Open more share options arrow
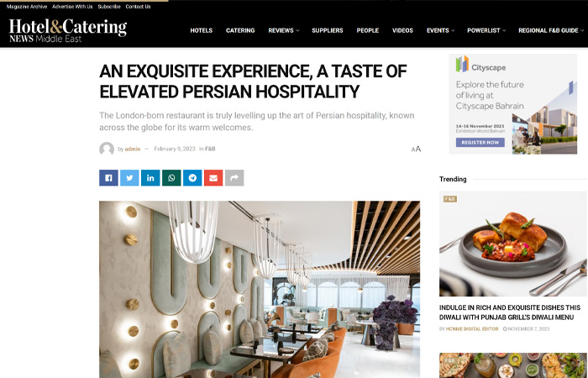This screenshot has width=588, height=378. (234, 178)
